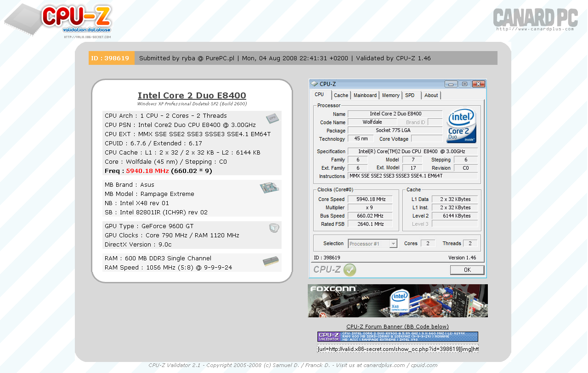Click the Instructions field MMX SSE list

[x=413, y=176]
